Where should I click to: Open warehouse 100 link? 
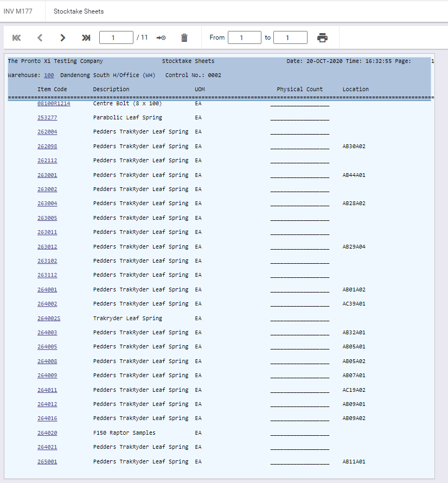(x=49, y=75)
